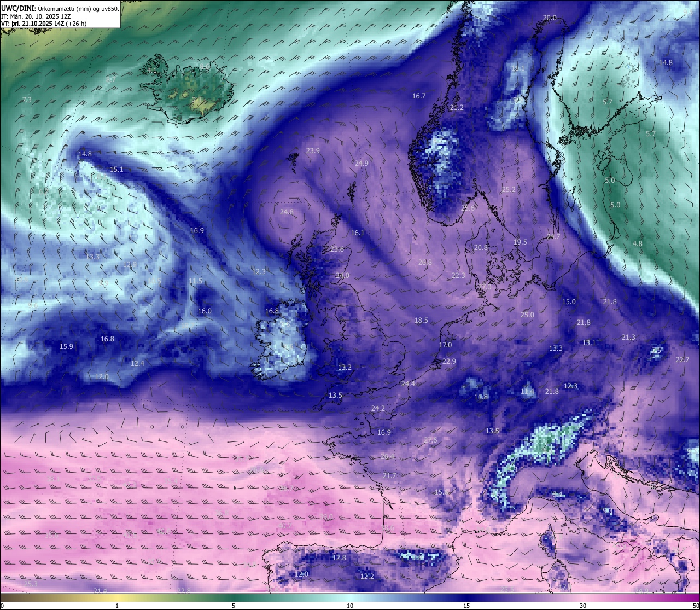The height and width of the screenshot is (610, 700).
Task: Click the 15.9 value label on the map
Action: pos(66,347)
